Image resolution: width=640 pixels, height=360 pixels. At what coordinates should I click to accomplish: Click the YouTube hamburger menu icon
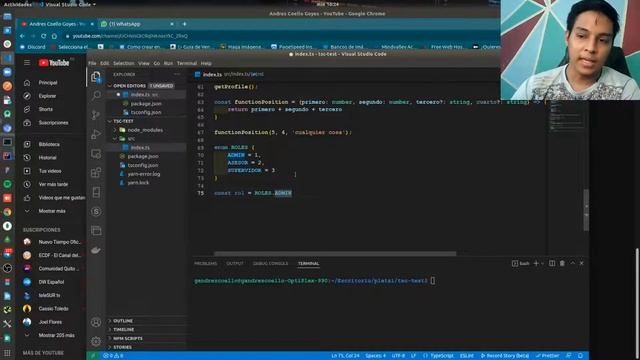tap(27, 62)
